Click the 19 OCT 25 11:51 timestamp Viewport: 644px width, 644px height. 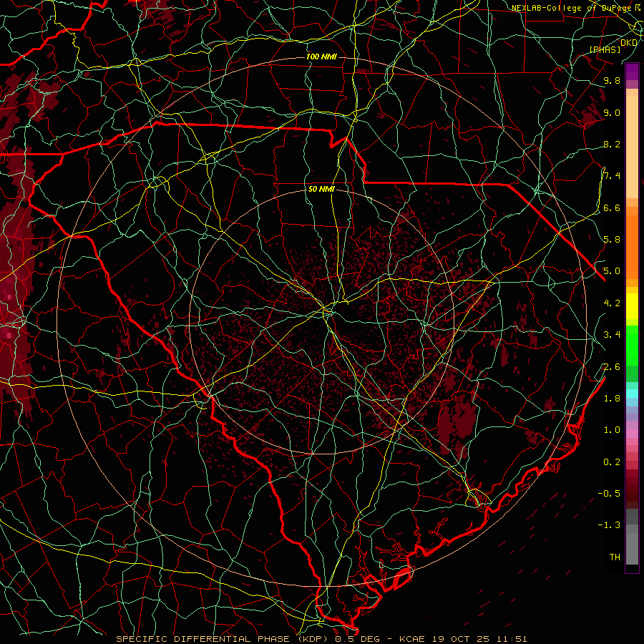(479, 639)
